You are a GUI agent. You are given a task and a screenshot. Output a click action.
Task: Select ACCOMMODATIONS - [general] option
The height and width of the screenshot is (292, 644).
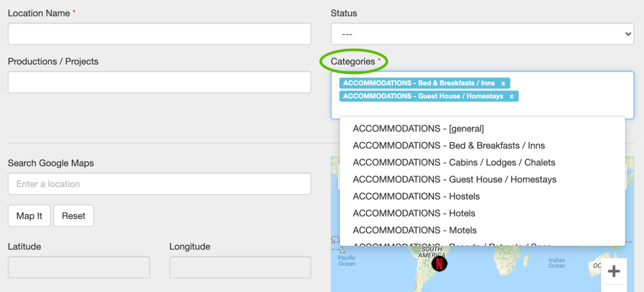(418, 129)
